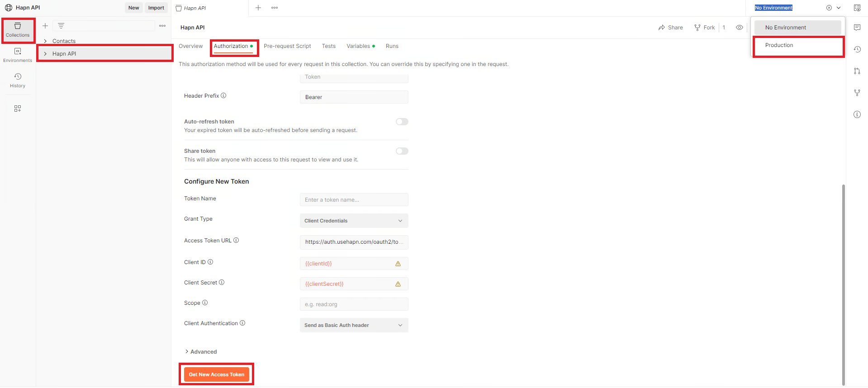Enable the Auto-refresh token switch
The height and width of the screenshot is (388, 868).
click(402, 122)
